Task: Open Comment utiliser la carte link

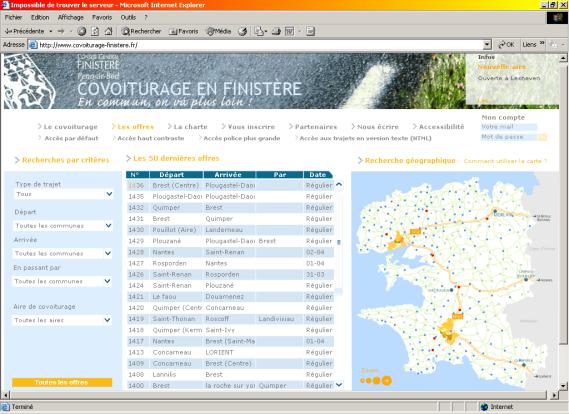Action: pos(505,161)
